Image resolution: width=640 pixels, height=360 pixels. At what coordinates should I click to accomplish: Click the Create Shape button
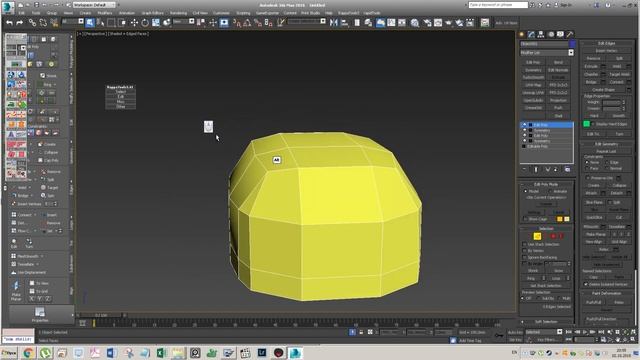(603, 89)
